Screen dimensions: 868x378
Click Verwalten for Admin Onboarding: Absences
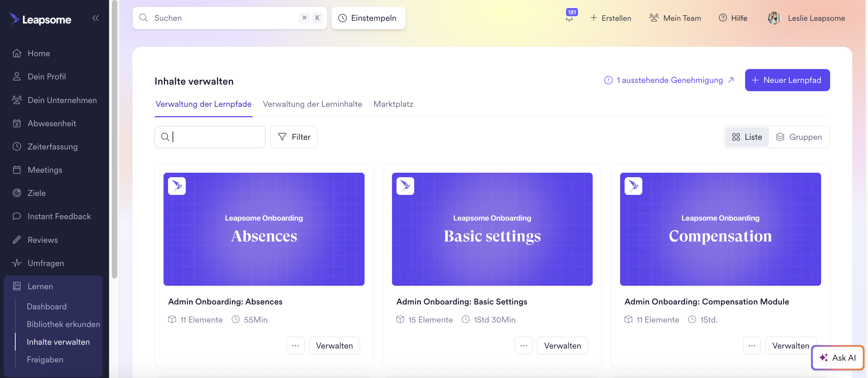[x=334, y=345]
